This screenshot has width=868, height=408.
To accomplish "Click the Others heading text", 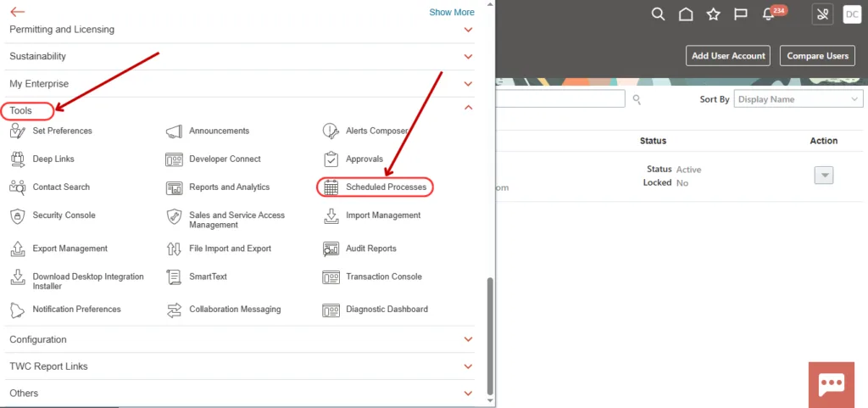I will (x=24, y=393).
